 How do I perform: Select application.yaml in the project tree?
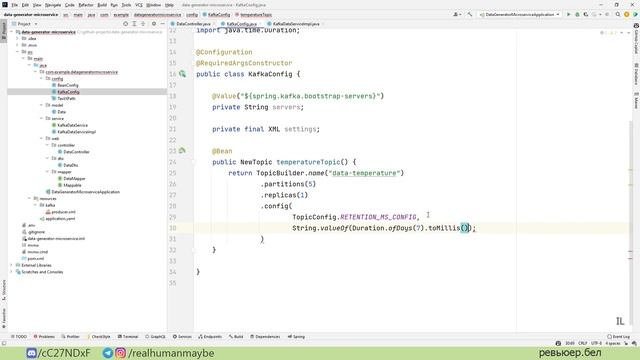tap(60, 218)
